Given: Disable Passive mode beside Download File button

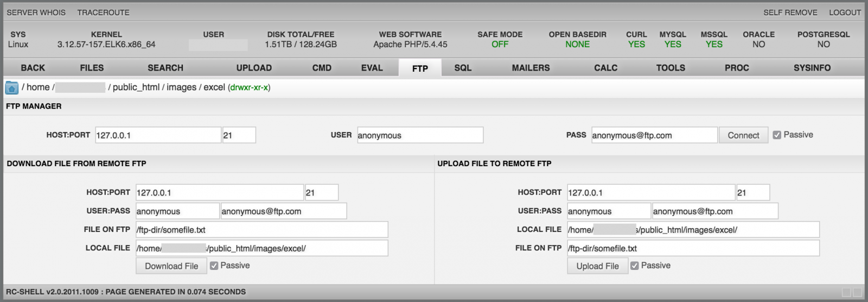Looking at the screenshot, I should [x=214, y=266].
